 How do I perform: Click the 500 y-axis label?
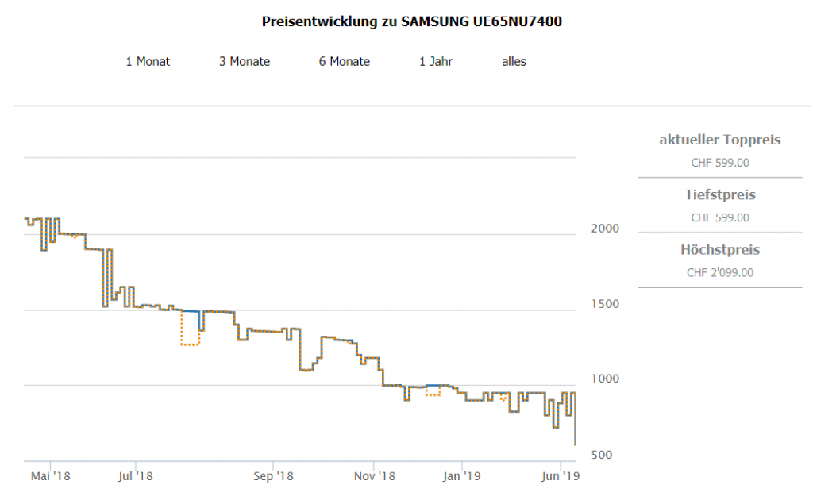[602, 456]
